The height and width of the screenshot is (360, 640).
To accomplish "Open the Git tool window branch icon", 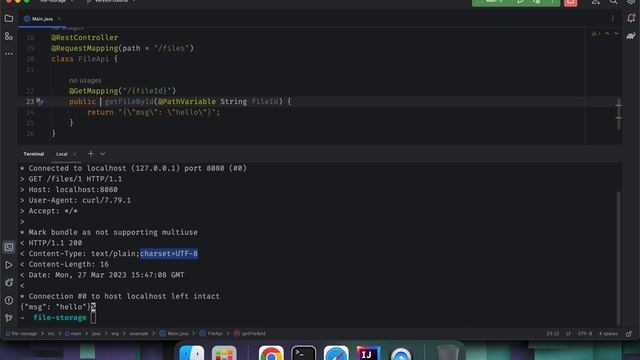I will 9,318.
